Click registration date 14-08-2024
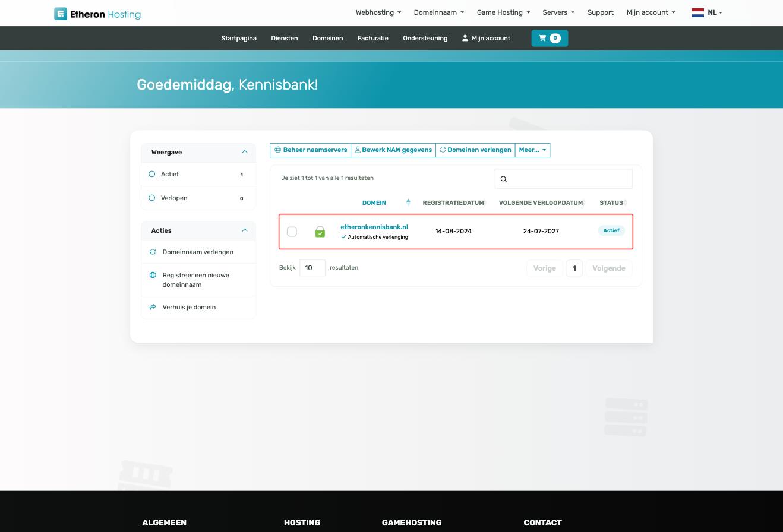 pyautogui.click(x=453, y=231)
